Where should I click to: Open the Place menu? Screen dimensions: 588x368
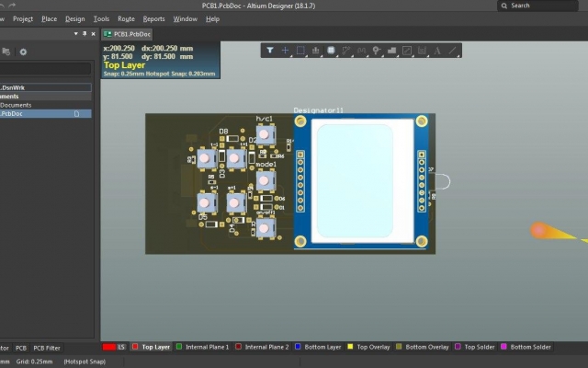pos(49,18)
